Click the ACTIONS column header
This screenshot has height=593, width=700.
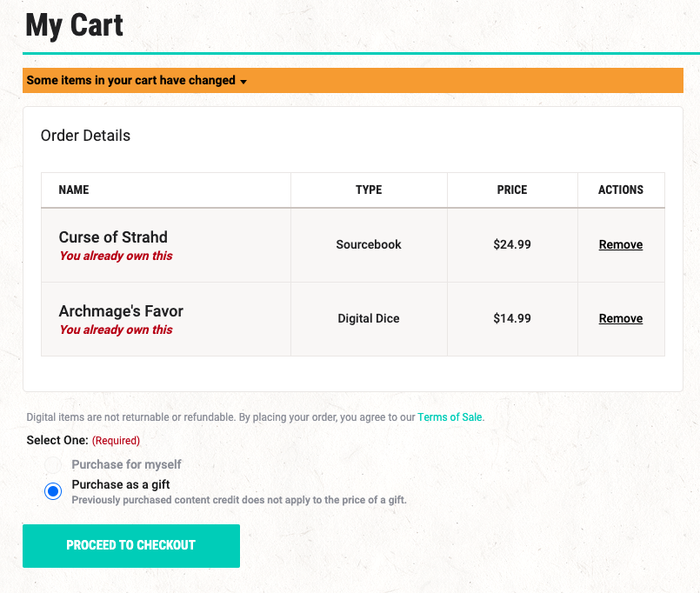(x=621, y=190)
